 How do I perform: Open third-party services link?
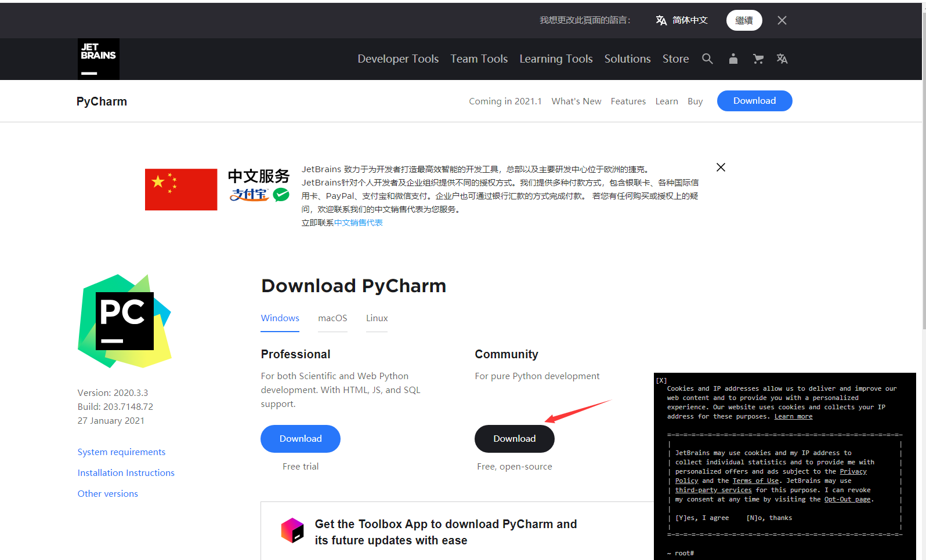click(713, 490)
